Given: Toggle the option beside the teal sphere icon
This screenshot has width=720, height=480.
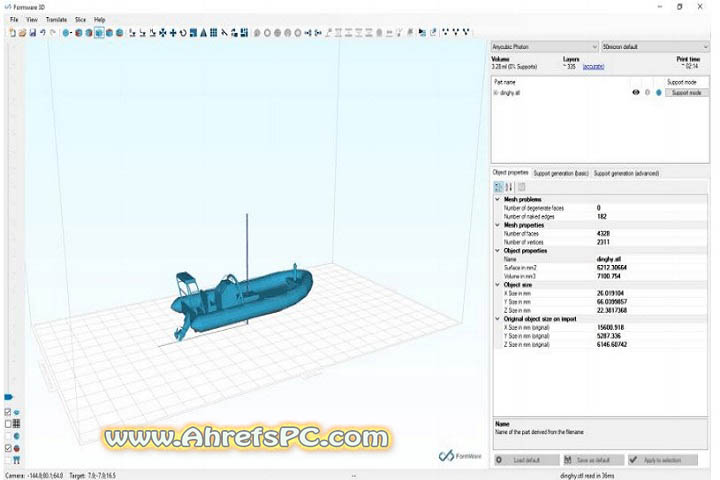Looking at the screenshot, I should tap(8, 436).
